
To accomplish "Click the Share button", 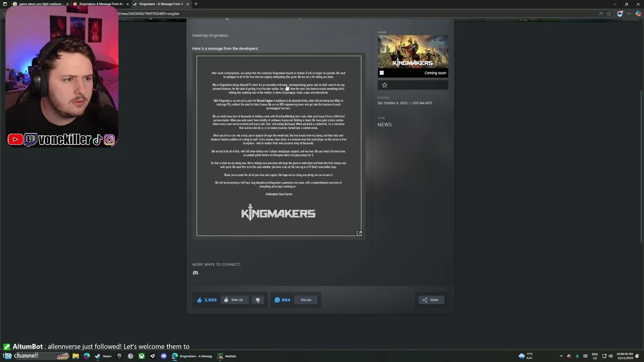I will (431, 300).
